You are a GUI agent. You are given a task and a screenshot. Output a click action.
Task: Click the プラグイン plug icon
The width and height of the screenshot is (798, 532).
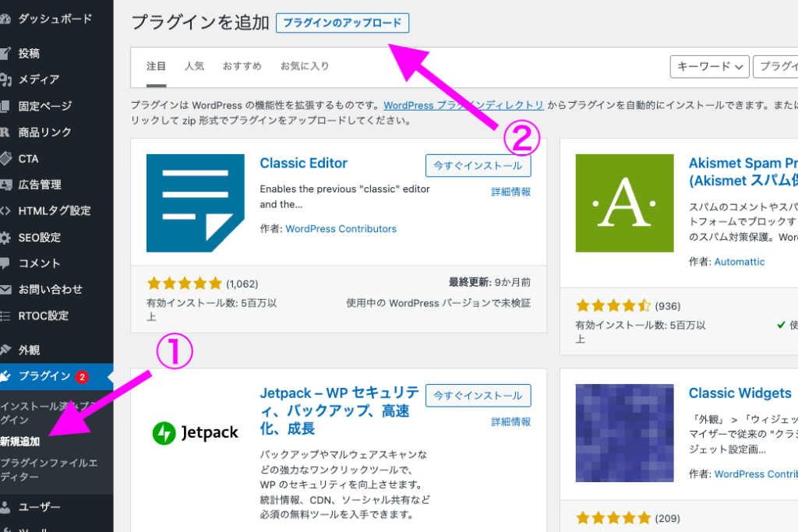click(5, 376)
